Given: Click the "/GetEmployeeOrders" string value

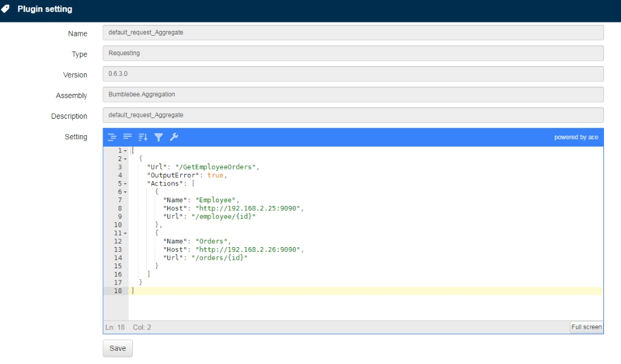Looking at the screenshot, I should [x=216, y=167].
